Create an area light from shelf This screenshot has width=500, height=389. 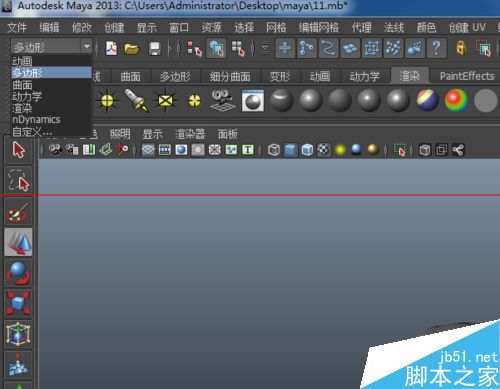pyautogui.click(x=165, y=100)
